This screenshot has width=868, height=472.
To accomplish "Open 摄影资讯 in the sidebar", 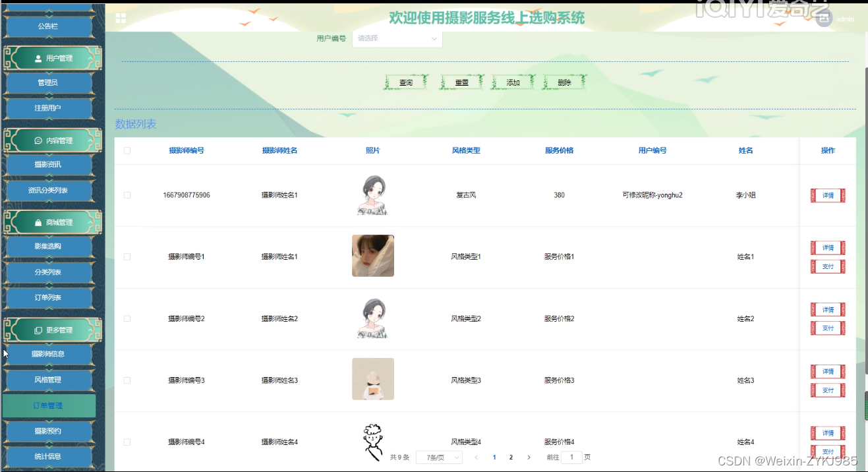I will (x=47, y=164).
